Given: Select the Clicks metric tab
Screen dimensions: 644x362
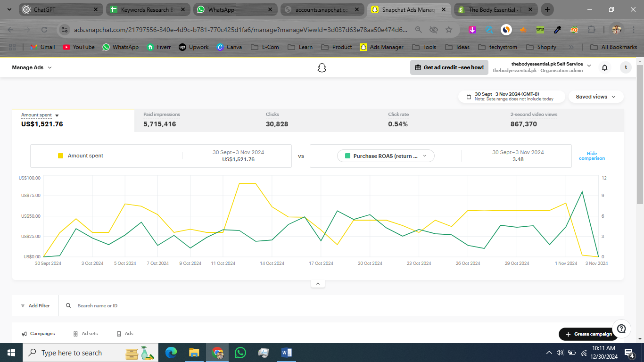Looking at the screenshot, I should (317, 120).
